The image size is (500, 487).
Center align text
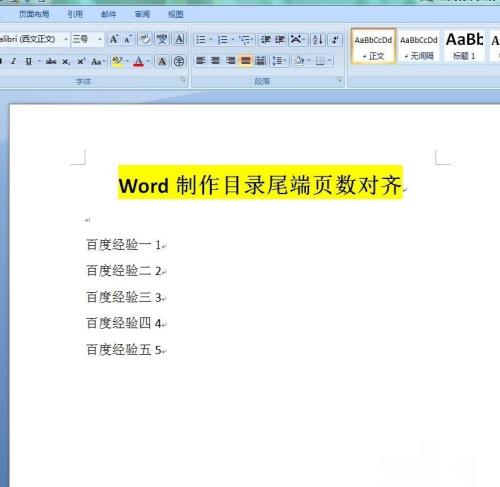[216, 61]
